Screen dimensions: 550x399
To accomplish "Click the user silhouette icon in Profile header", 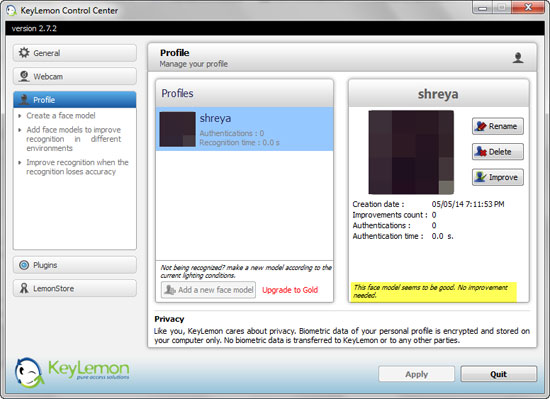I will click(x=518, y=58).
